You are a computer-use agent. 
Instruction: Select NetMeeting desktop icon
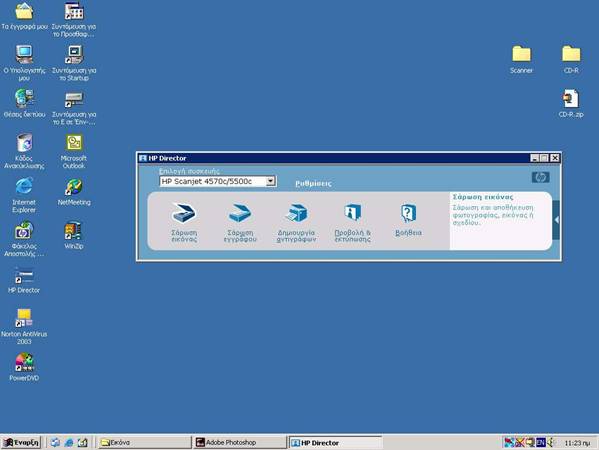(74, 192)
